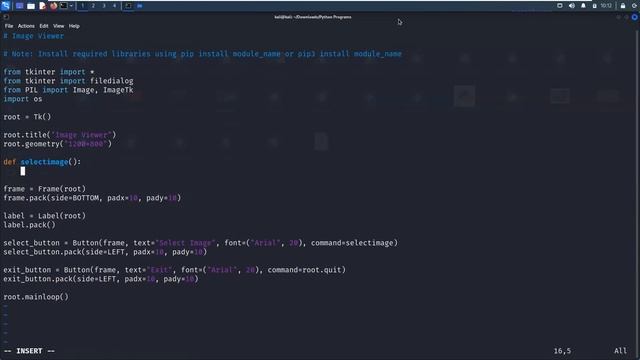Click the root.title('Image Viewer') line
Screen dimensions: 640x360
(x=60, y=135)
